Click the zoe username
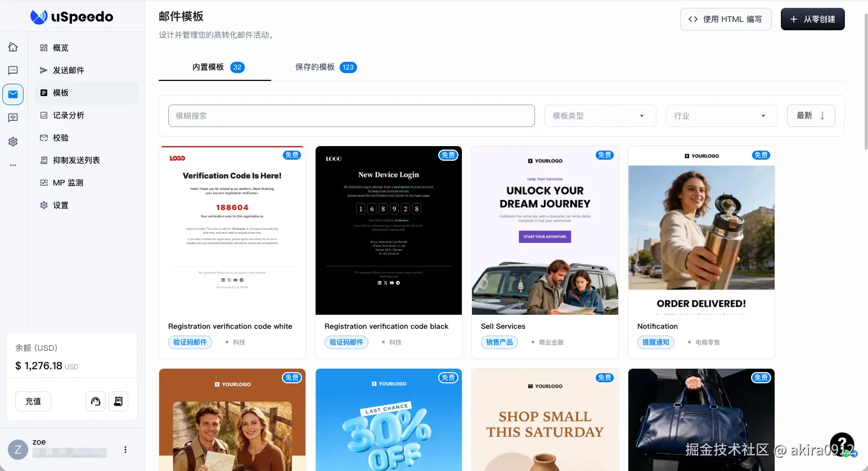Screen dimensions: 868x471 [x=39, y=442]
